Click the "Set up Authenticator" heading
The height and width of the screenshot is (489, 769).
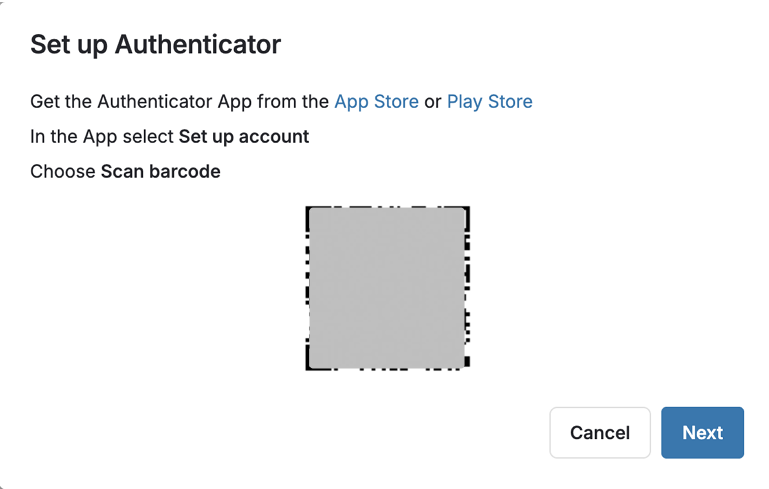pyautogui.click(x=155, y=44)
